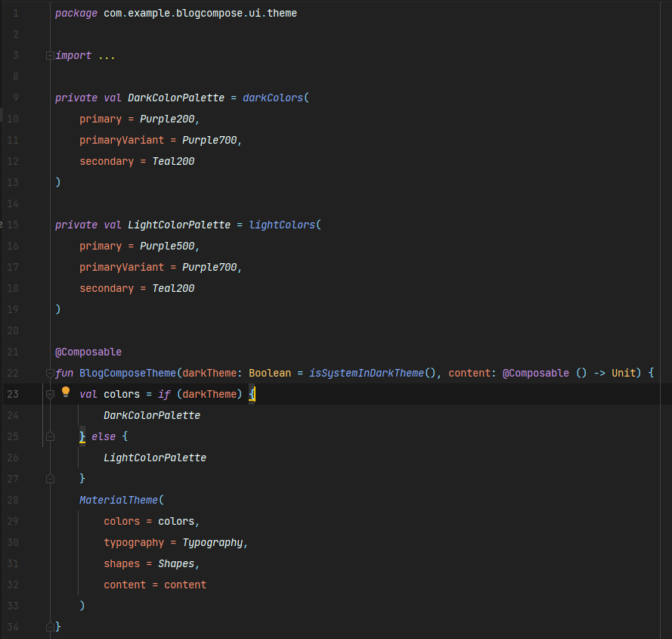
Task: Click the else keyword on line 25
Action: (104, 436)
